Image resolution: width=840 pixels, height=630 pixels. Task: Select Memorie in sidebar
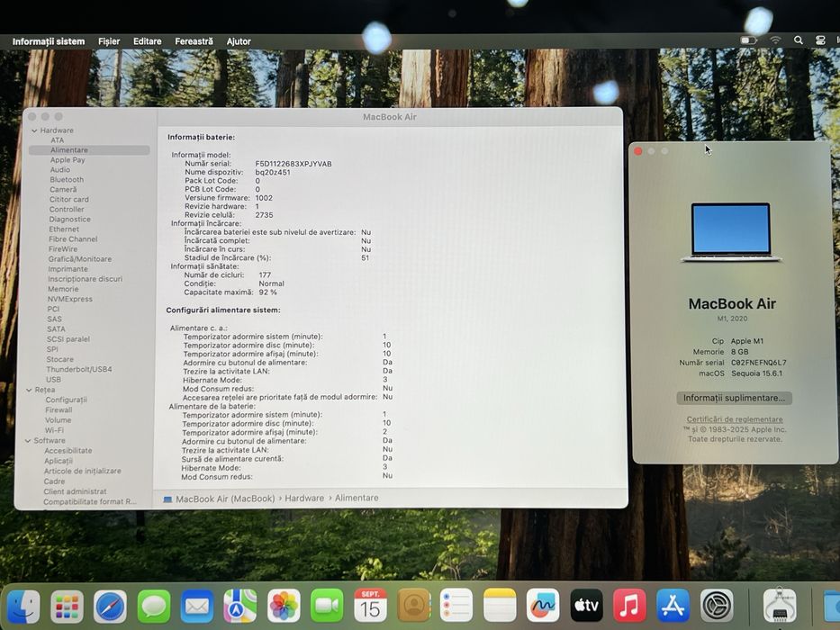tap(63, 289)
